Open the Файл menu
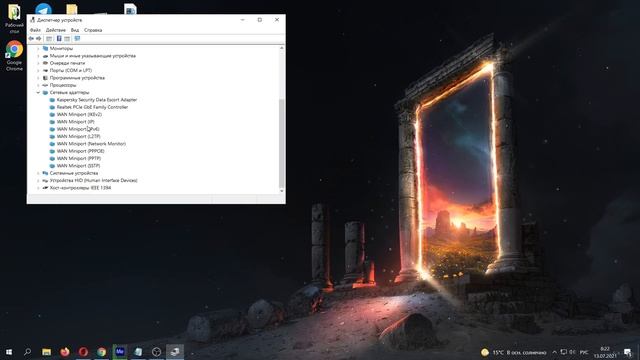Screen dimensions: 640x360 pos(35,30)
